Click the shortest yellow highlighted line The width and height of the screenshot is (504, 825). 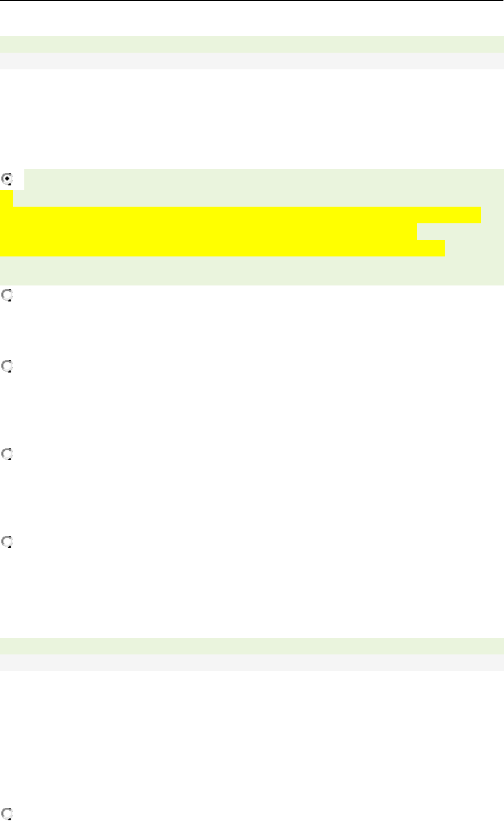(x=208, y=232)
